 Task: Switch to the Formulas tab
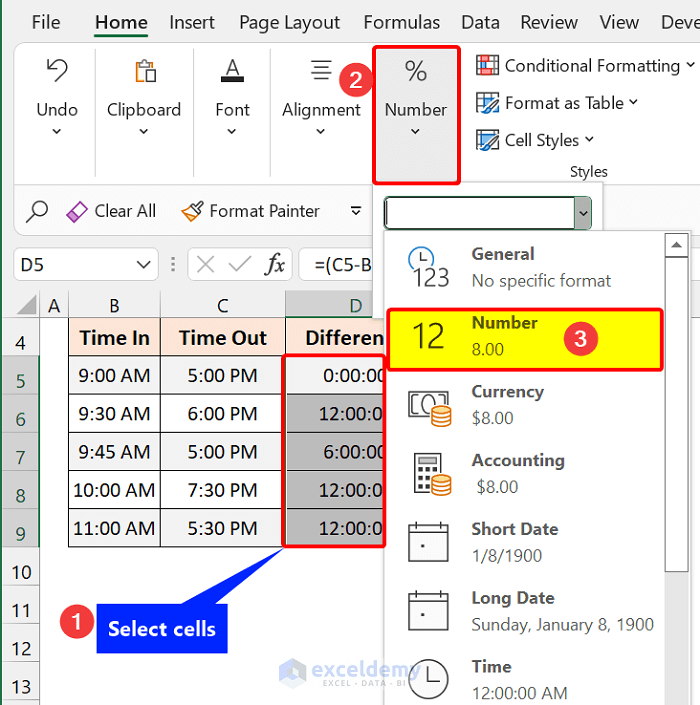(x=401, y=22)
